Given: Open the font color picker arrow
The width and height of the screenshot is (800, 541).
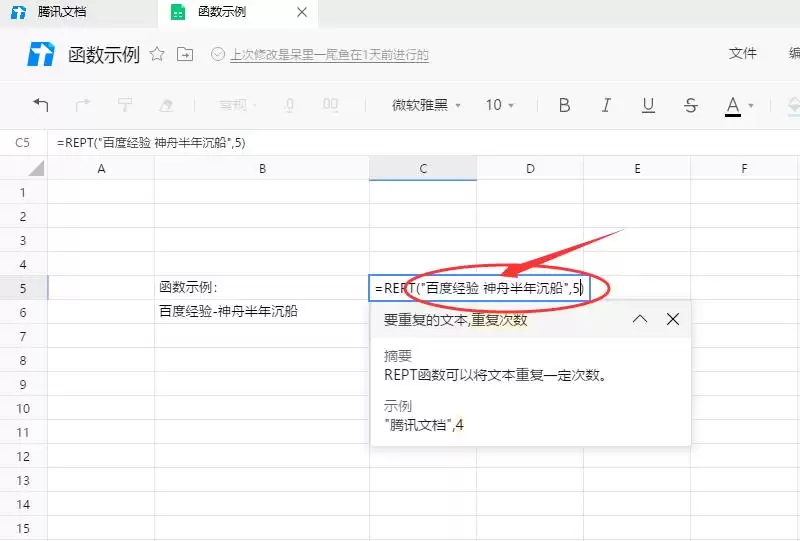Looking at the screenshot, I should pyautogui.click(x=751, y=105).
